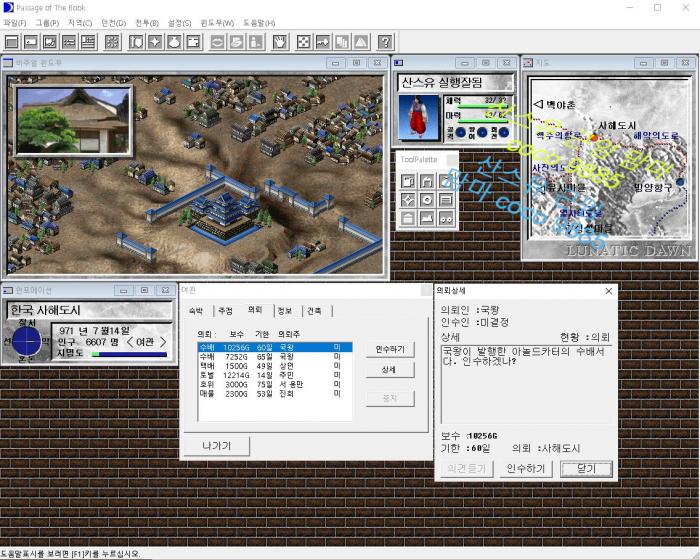Click the greyed pyramid toolbar icon
The width and height of the screenshot is (700, 560).
click(x=361, y=42)
